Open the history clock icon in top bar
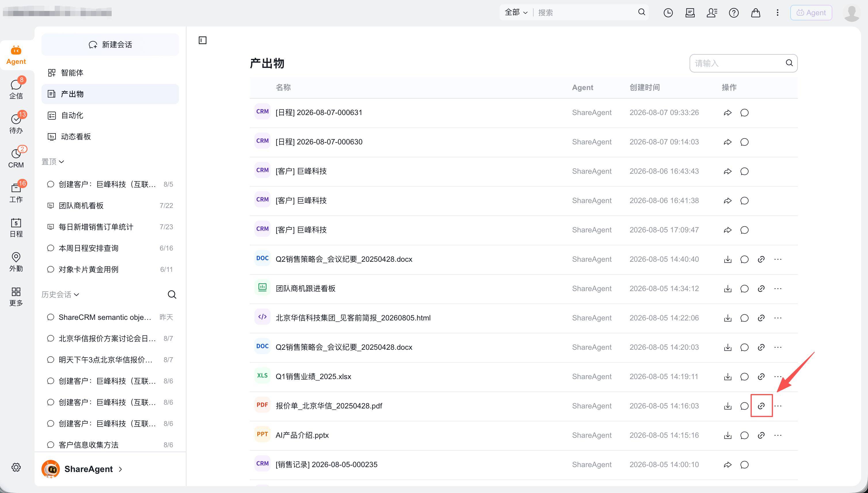Image resolution: width=868 pixels, height=493 pixels. click(x=668, y=13)
